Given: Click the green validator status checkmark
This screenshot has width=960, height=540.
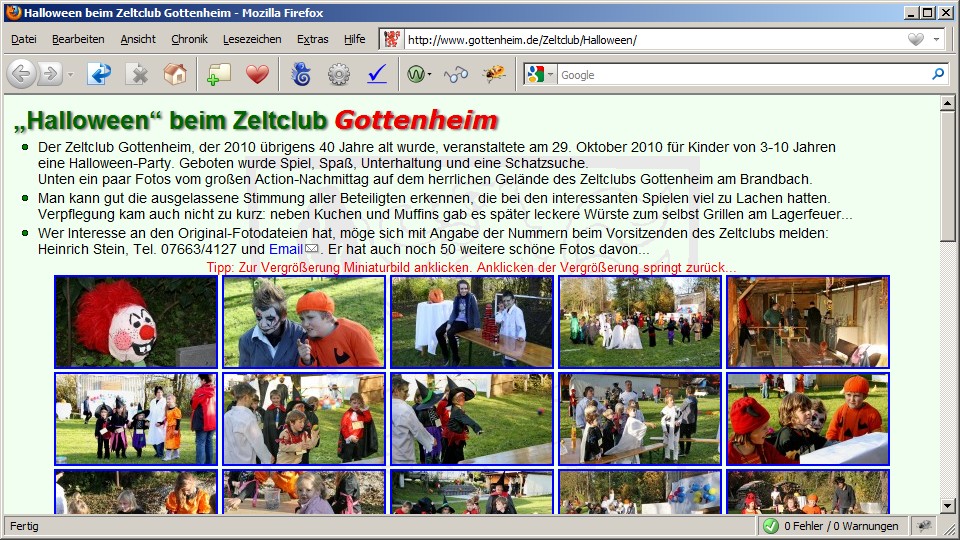Looking at the screenshot, I should (770, 526).
